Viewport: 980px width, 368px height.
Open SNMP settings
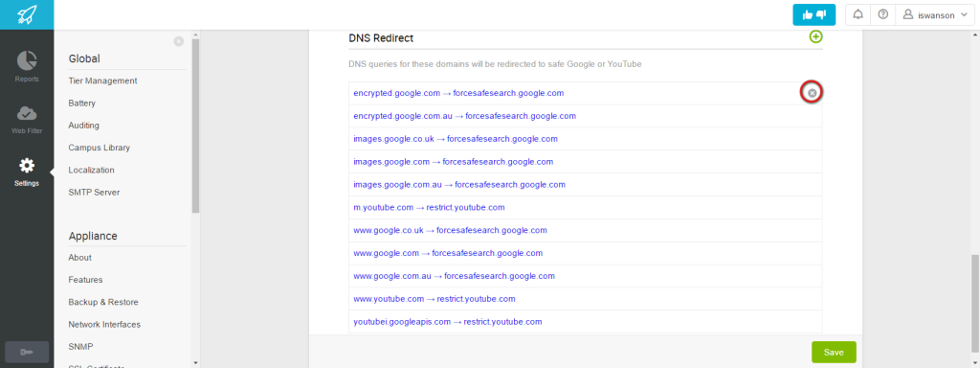click(81, 347)
